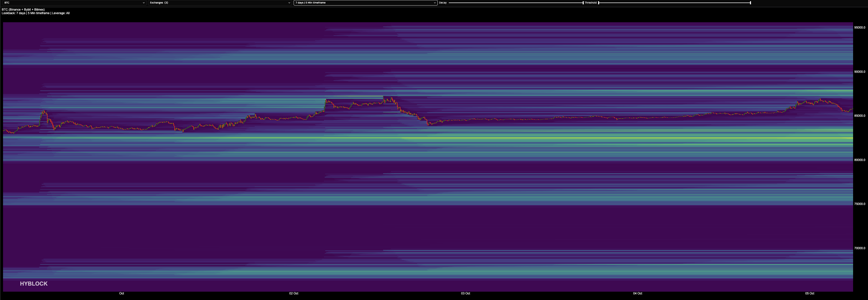This screenshot has width=868, height=300.
Task: Click the 05 Oct date axis label
Action: click(810, 294)
